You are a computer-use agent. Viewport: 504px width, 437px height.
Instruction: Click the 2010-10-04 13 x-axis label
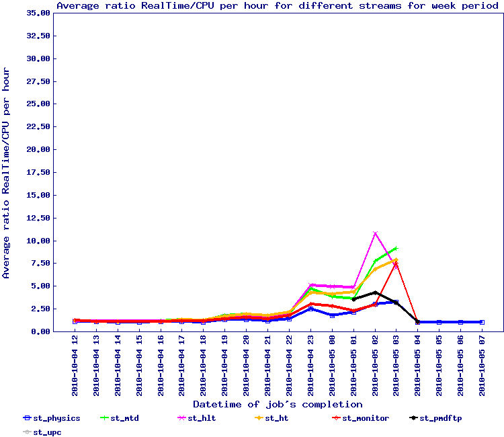point(96,366)
